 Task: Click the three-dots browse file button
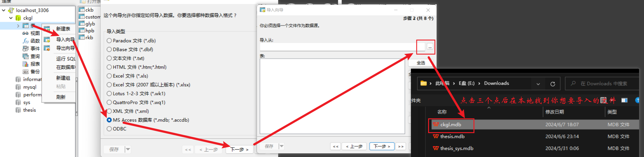click(430, 47)
